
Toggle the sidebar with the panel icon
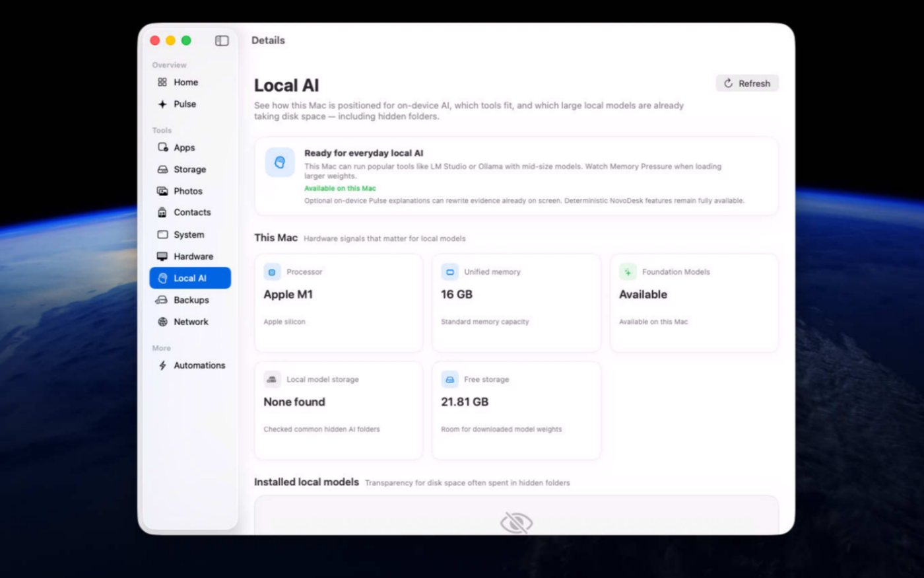pyautogui.click(x=222, y=41)
